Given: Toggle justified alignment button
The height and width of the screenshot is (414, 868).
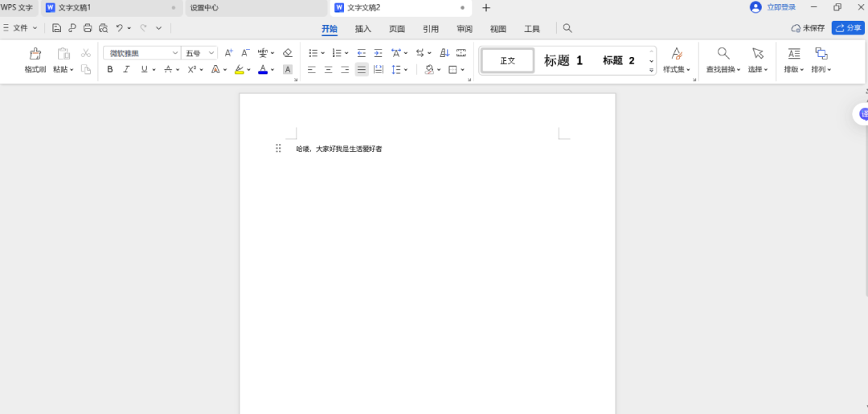Looking at the screenshot, I should [362, 70].
